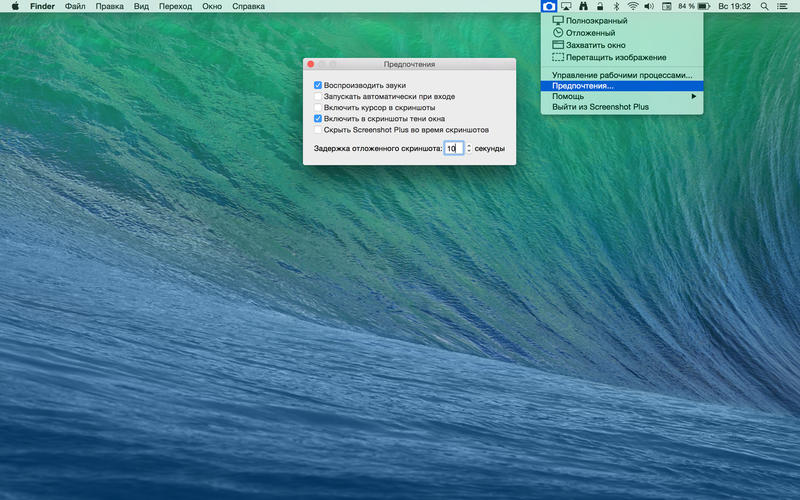Enable Запускать автоматически при входе checkbox
The width and height of the screenshot is (800, 500).
click(x=318, y=96)
